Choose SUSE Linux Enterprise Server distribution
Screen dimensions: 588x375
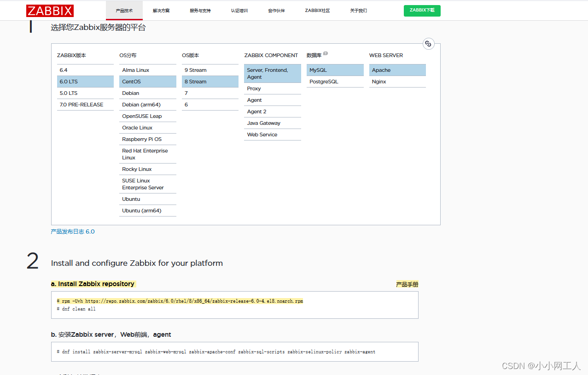pyautogui.click(x=148, y=184)
